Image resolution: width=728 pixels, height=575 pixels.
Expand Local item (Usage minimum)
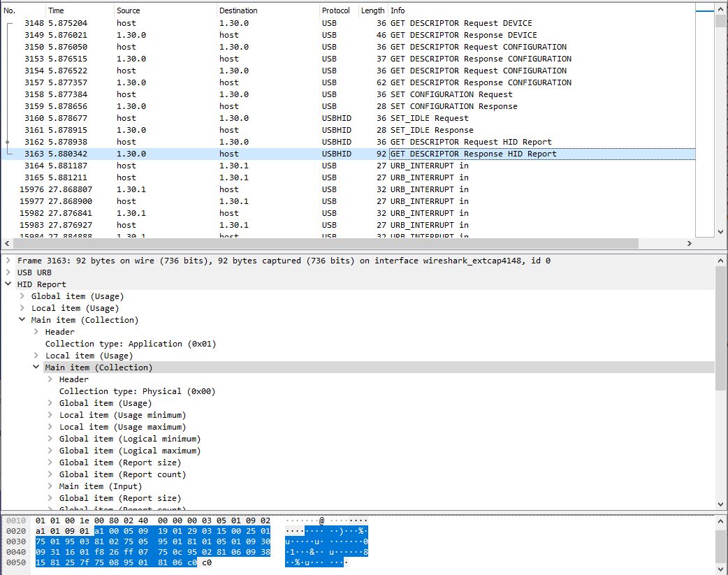50,415
